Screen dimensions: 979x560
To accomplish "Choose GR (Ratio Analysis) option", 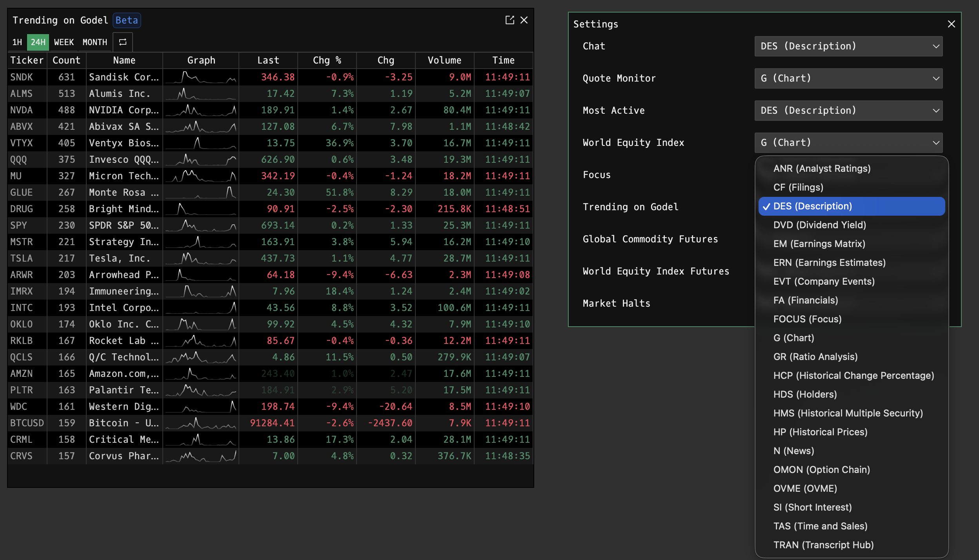I will click(x=852, y=357).
